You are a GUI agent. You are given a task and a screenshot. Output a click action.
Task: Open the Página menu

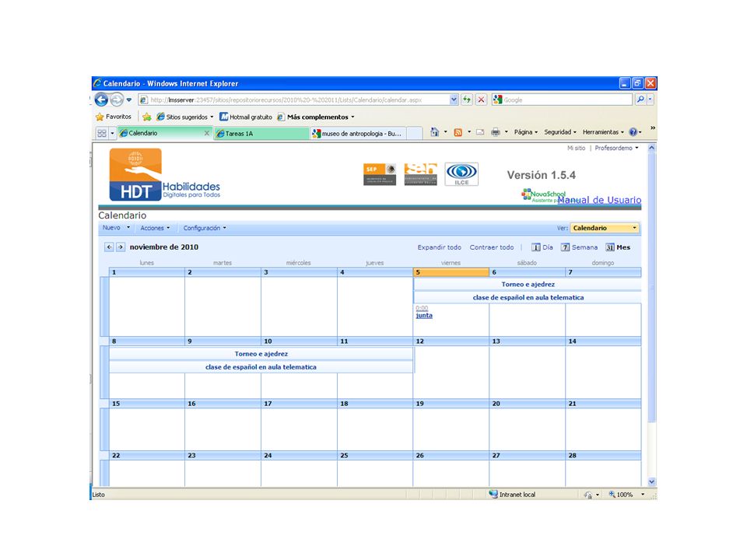pyautogui.click(x=525, y=132)
